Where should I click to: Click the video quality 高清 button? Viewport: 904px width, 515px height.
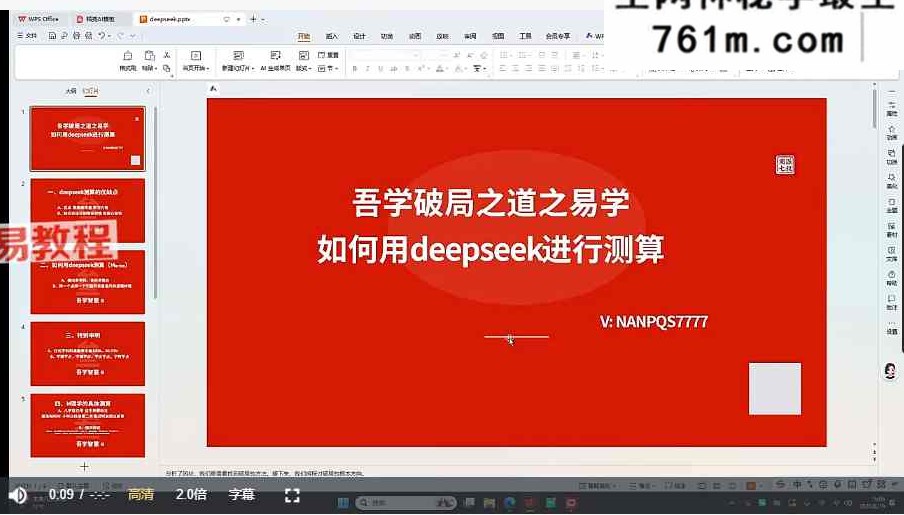[x=141, y=494]
